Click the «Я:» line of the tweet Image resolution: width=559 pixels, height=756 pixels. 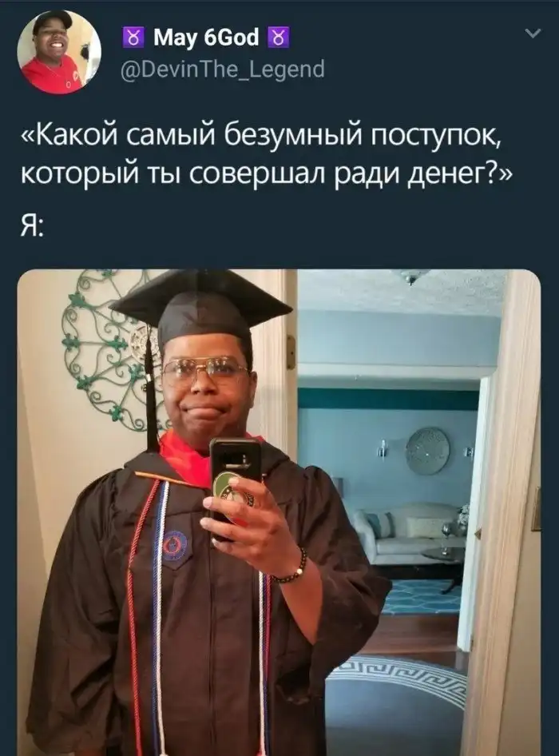tap(32, 226)
